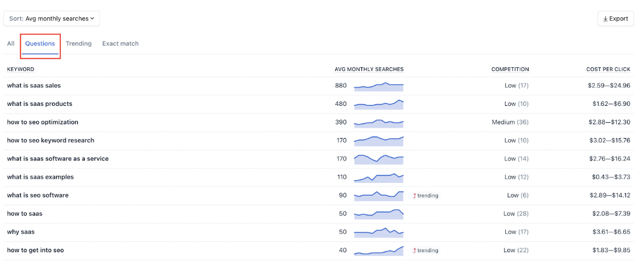
Task: Click the 'why saas' keyword
Action: pyautogui.click(x=21, y=232)
